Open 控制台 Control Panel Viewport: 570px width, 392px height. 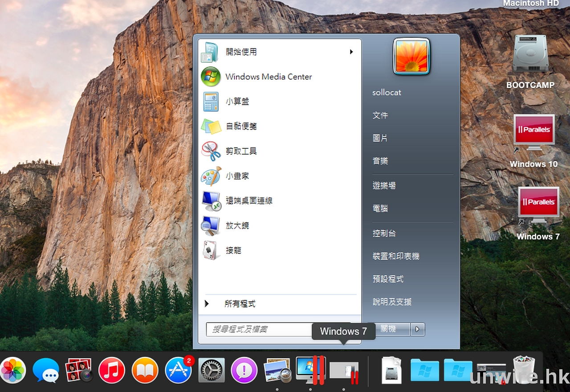[x=384, y=233]
